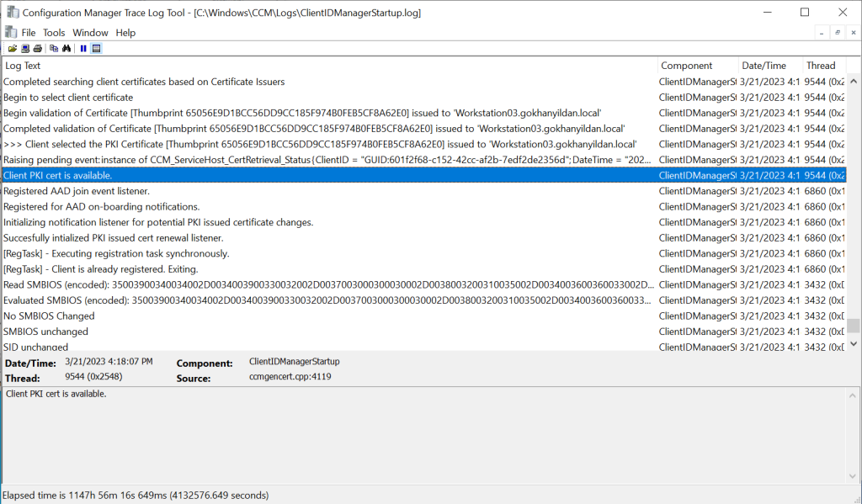Viewport: 862px width, 504px height.
Task: Restore down the inner log document window
Action: tap(838, 33)
